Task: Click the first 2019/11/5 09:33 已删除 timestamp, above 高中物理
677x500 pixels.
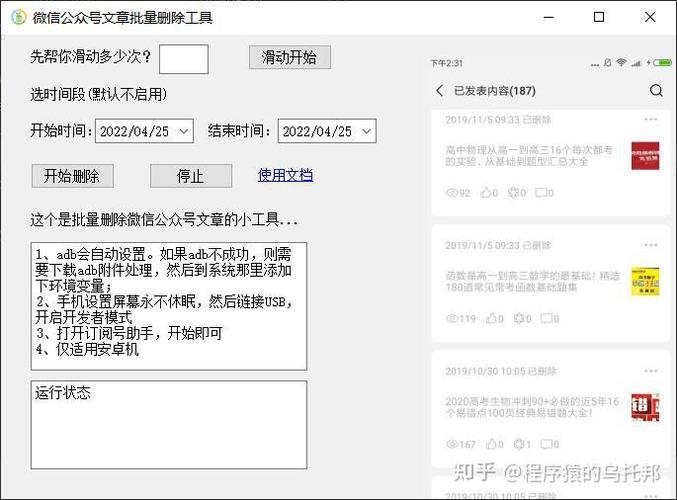Action: pos(498,120)
